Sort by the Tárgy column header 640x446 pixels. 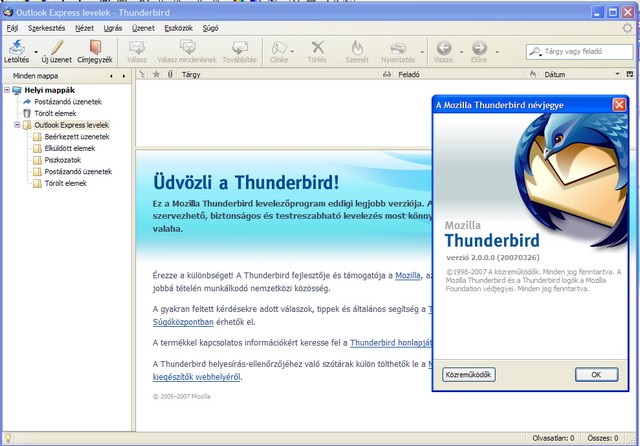tap(279, 74)
